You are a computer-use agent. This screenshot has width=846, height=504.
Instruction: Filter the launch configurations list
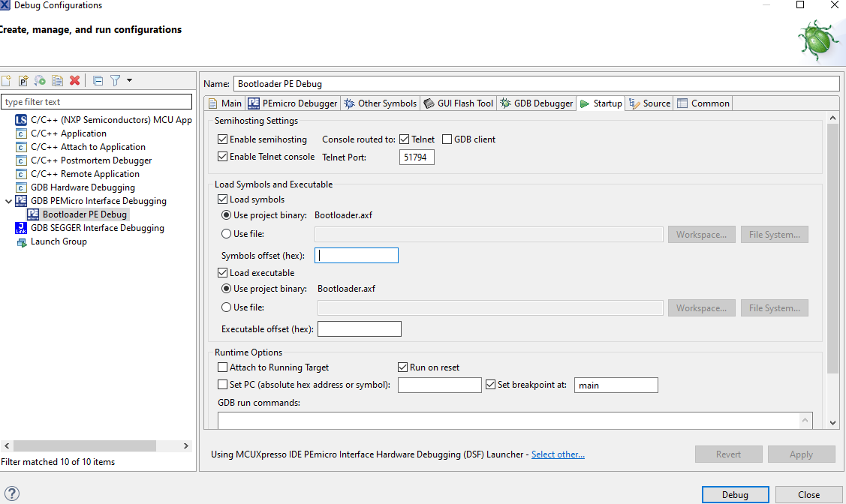(98, 100)
